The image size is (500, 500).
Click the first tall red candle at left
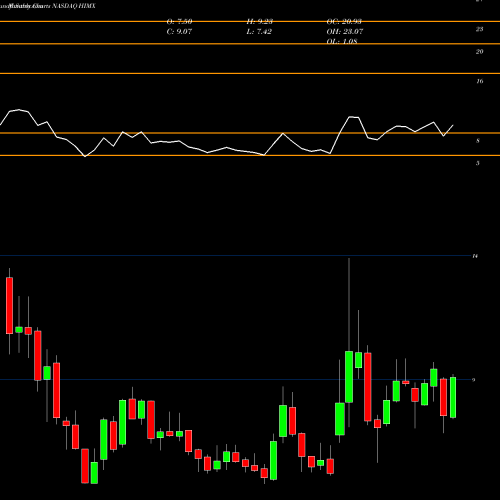[9, 305]
